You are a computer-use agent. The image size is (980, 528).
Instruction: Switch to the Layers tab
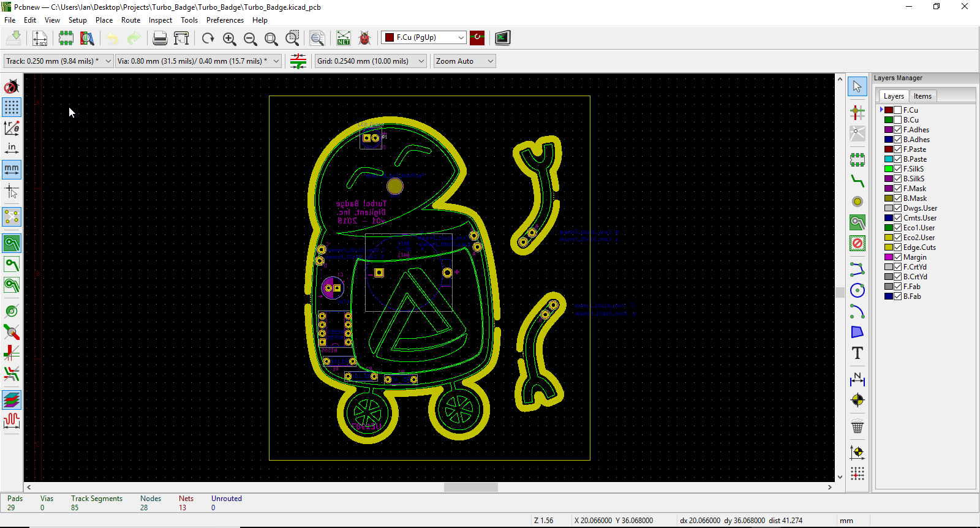(x=894, y=96)
